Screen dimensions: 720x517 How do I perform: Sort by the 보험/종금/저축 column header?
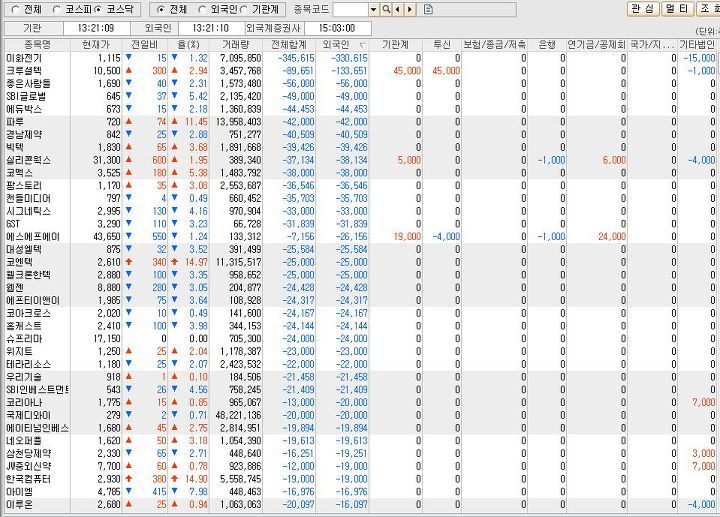click(494, 45)
